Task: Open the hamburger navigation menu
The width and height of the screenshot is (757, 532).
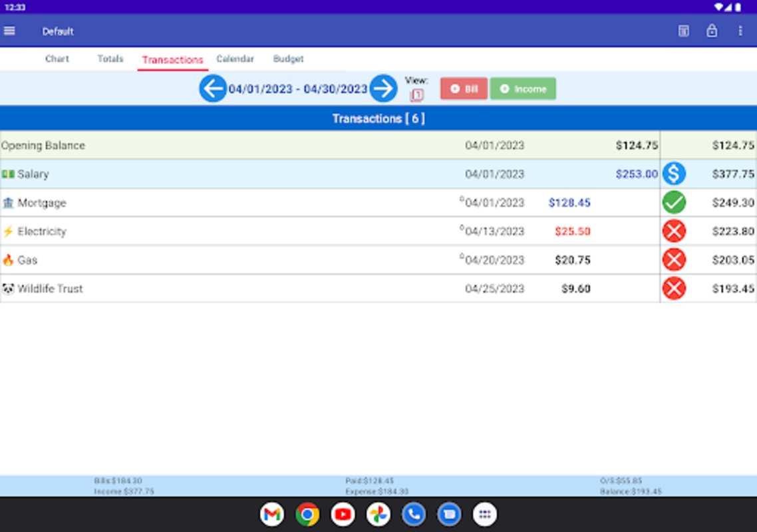Action: point(9,31)
